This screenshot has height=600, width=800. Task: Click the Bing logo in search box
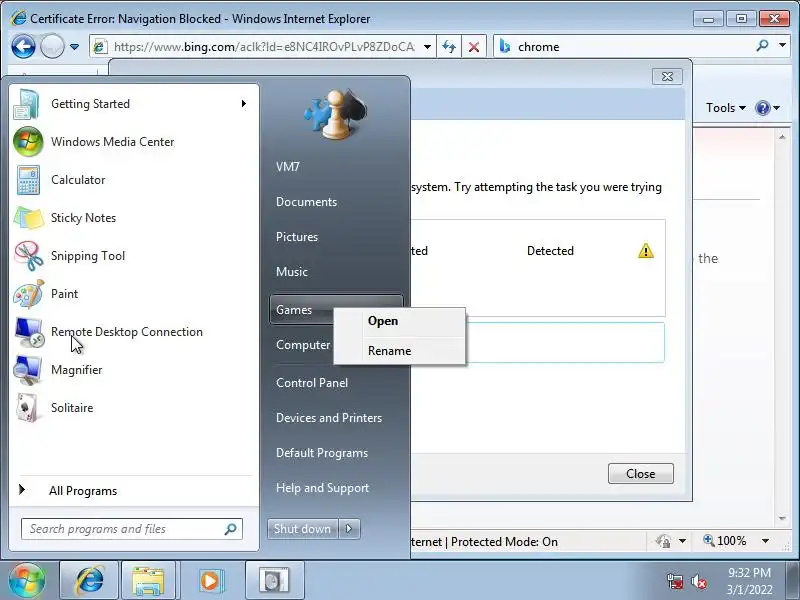[505, 46]
